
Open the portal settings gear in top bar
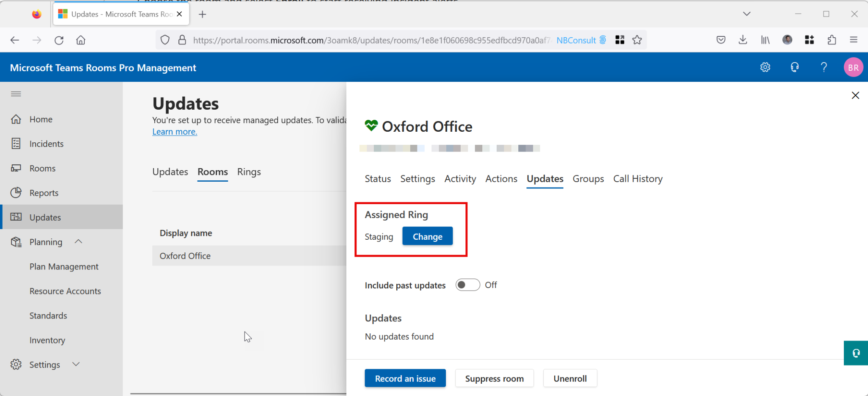coord(765,67)
